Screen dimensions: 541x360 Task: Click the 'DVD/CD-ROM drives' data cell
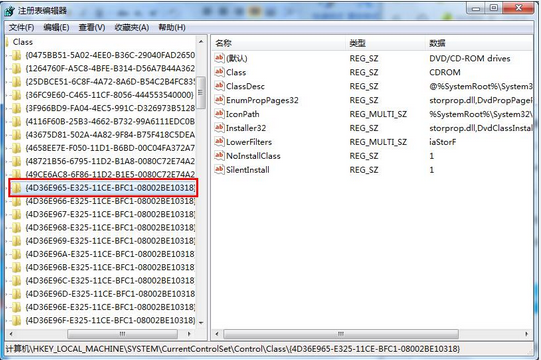tap(470, 58)
